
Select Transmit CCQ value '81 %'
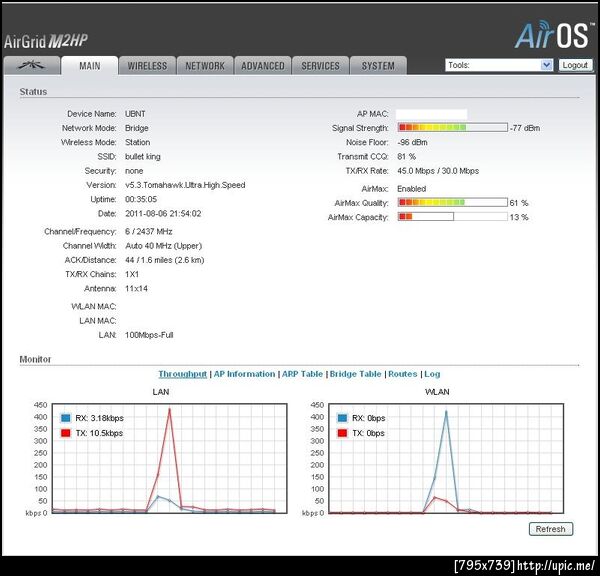pos(406,157)
